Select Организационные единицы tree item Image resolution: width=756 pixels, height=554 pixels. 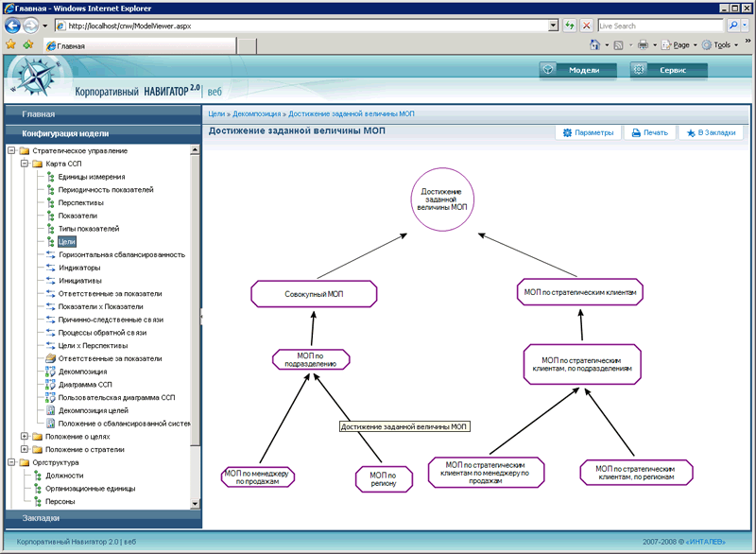[x=91, y=489]
